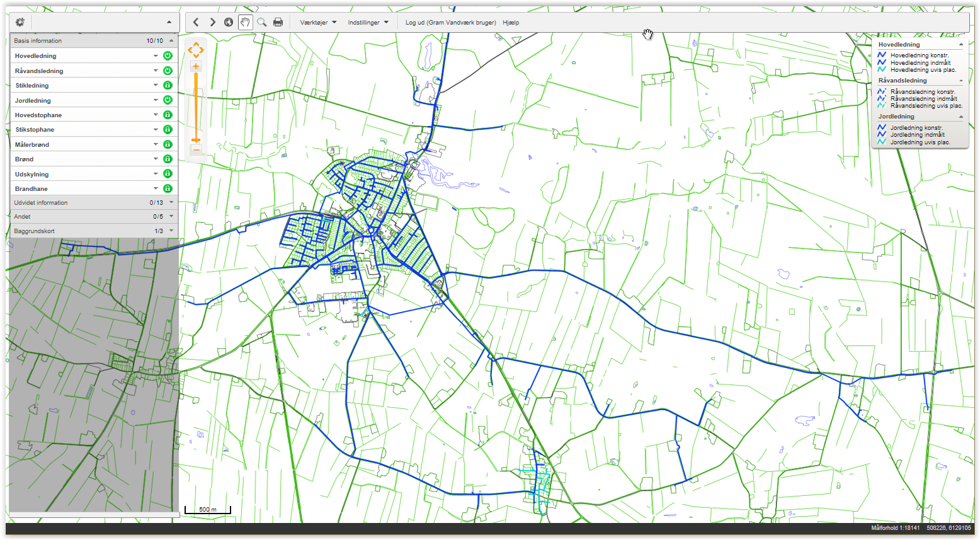Viewport: 980px width, 540px height.
Task: Collapse Hovedledning legend section
Action: (x=961, y=45)
